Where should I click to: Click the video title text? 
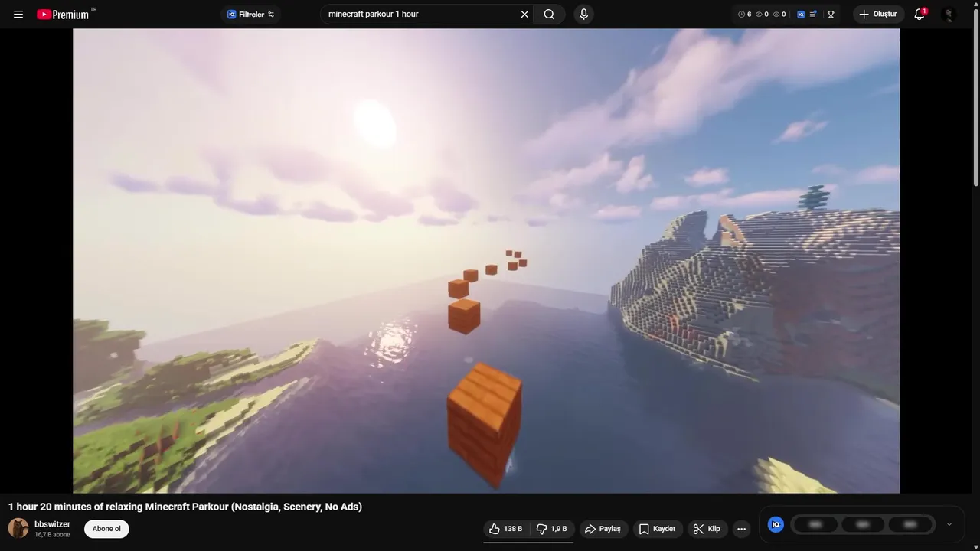tap(185, 507)
